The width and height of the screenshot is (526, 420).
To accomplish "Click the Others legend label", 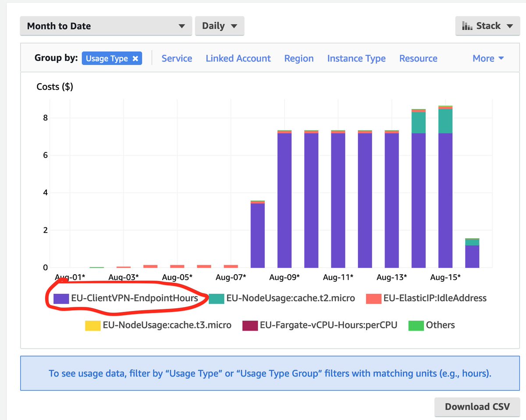I will coord(441,325).
